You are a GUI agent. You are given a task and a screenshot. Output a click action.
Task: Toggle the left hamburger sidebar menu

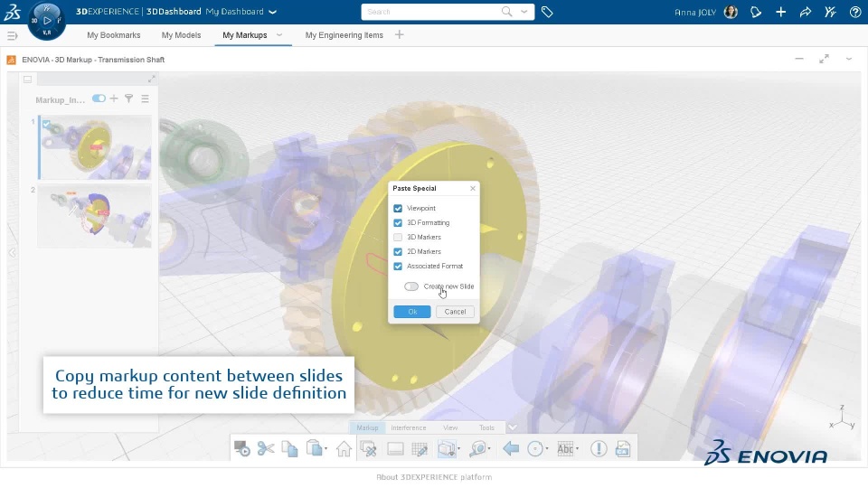(x=12, y=36)
